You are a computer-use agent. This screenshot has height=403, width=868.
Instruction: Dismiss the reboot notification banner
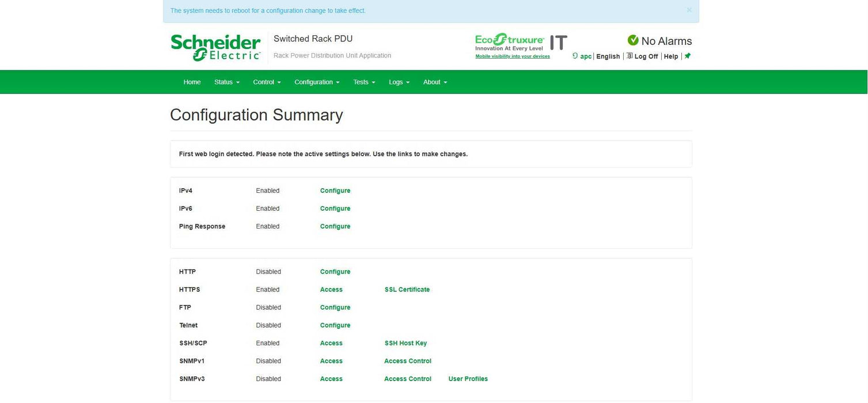689,10
